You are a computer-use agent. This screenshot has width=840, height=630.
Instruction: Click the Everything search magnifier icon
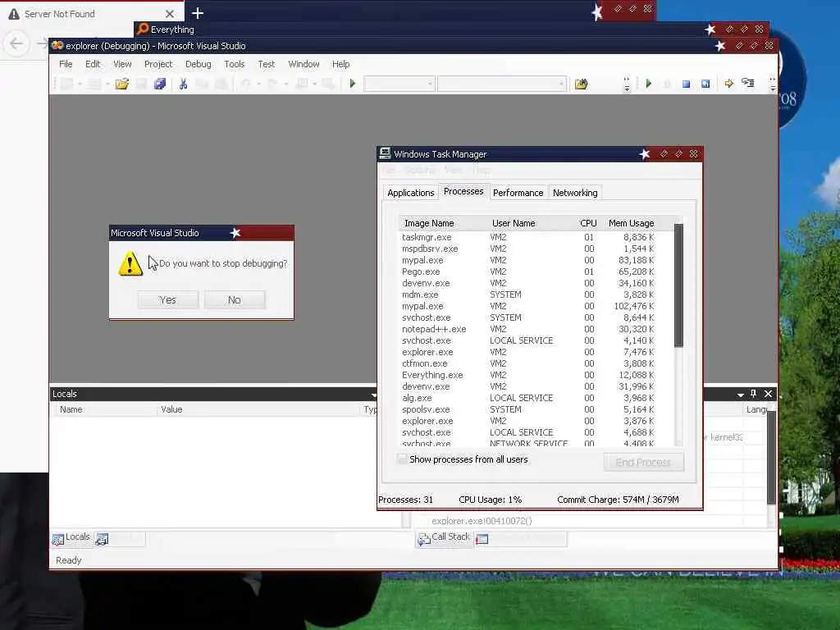click(143, 29)
